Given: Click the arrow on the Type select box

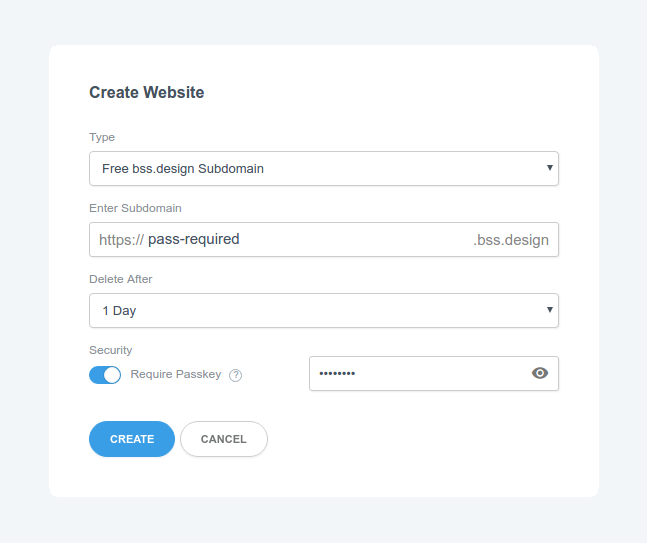Looking at the screenshot, I should [550, 168].
